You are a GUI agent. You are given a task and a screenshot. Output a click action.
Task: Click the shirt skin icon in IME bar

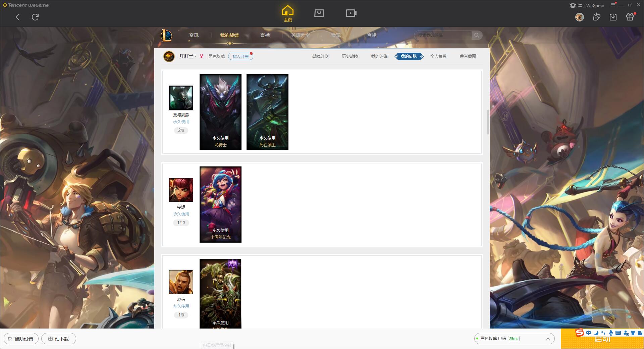tap(633, 333)
